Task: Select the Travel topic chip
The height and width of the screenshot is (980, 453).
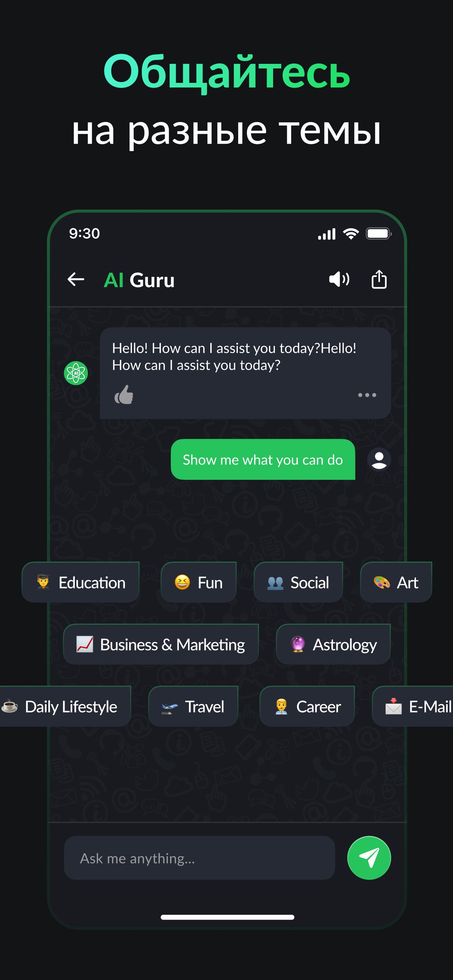Action: click(193, 706)
